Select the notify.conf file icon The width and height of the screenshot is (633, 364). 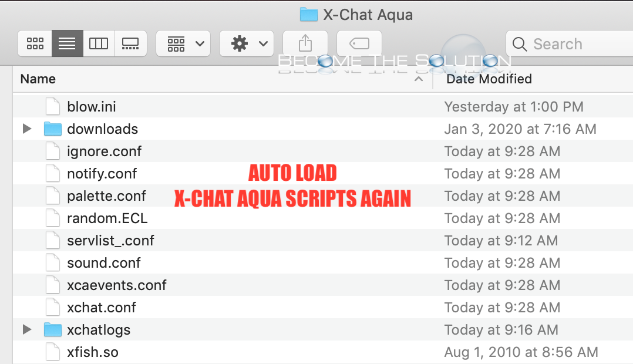point(53,173)
